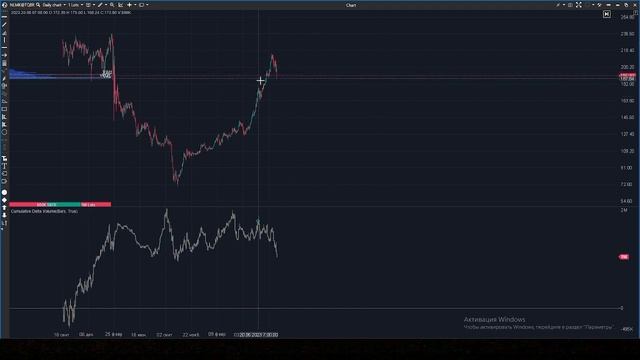Toggle fullscreen with the four-arrows icon
Screen dimensions: 640x360
click(579, 5)
